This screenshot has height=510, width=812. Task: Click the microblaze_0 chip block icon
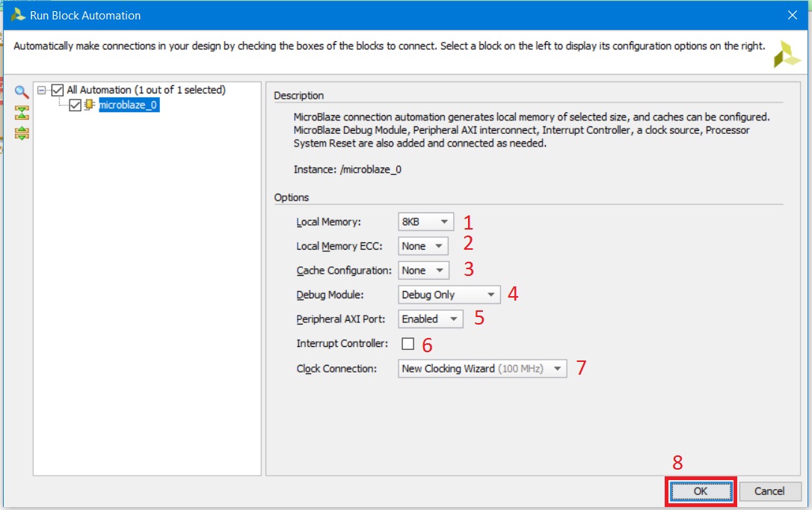point(90,105)
